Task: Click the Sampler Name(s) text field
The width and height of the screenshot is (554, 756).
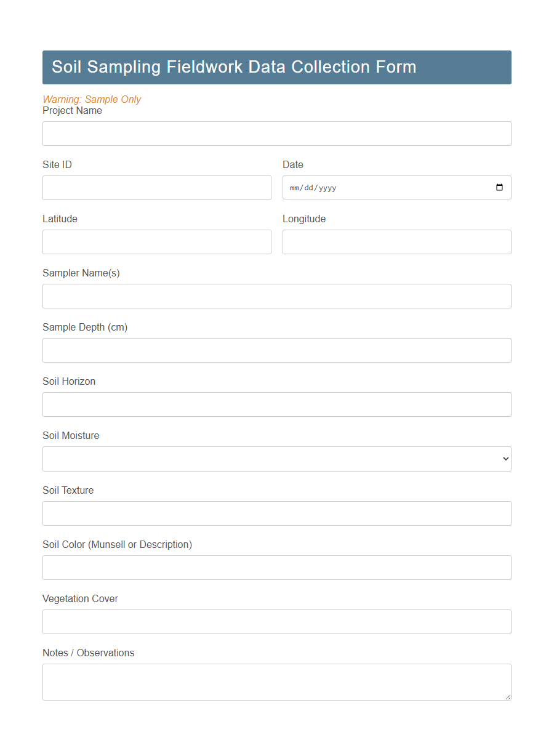Action: (x=277, y=296)
